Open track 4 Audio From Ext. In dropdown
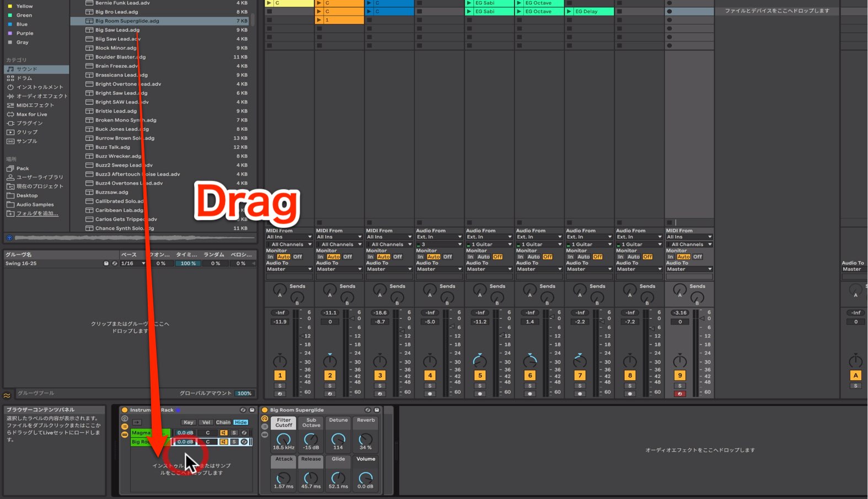The width and height of the screenshot is (868, 499). click(439, 237)
